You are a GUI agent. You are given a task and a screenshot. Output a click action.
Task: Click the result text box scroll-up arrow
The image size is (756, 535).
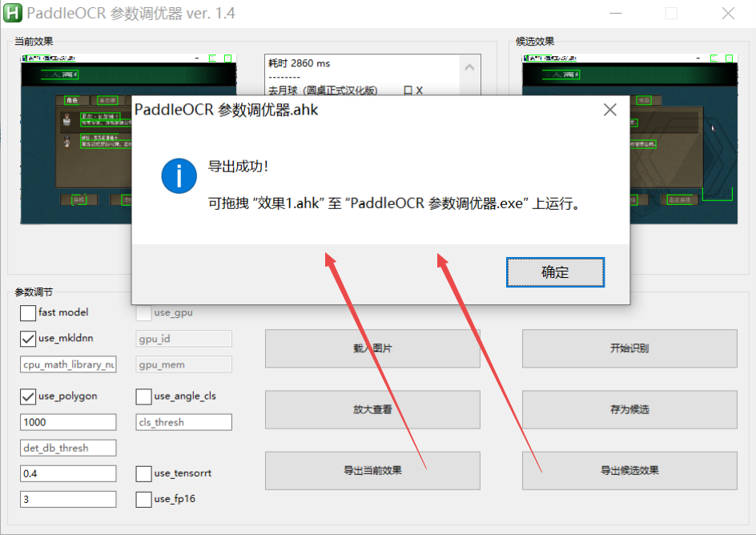pos(469,67)
